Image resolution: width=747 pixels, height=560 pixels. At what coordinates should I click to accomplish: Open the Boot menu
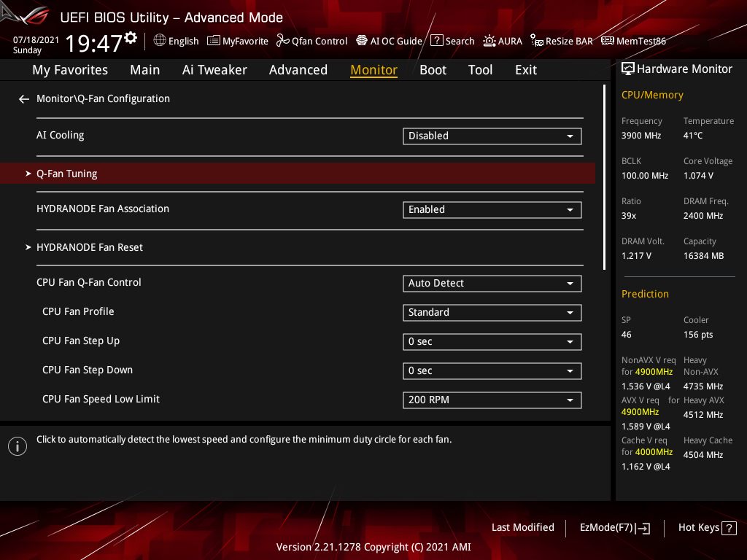coord(433,69)
